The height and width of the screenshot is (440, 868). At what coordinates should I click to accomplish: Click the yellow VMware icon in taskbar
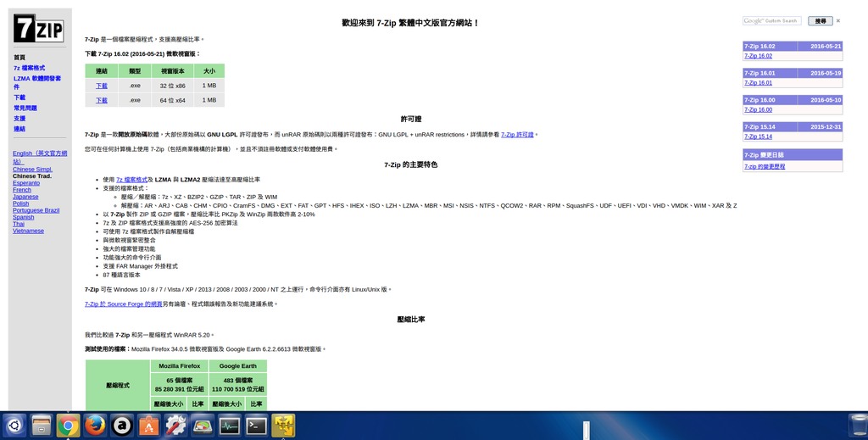[x=283, y=426]
